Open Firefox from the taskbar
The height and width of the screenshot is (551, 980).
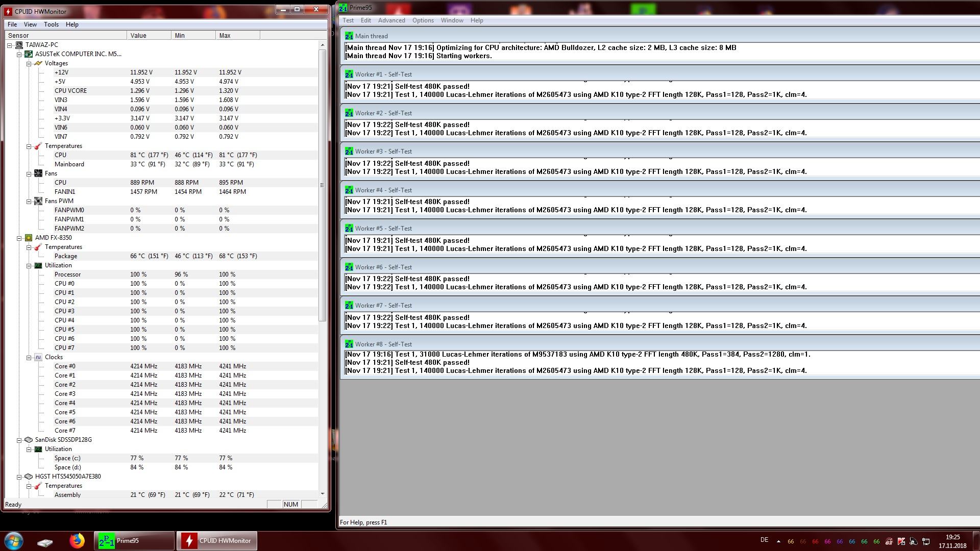(x=77, y=541)
